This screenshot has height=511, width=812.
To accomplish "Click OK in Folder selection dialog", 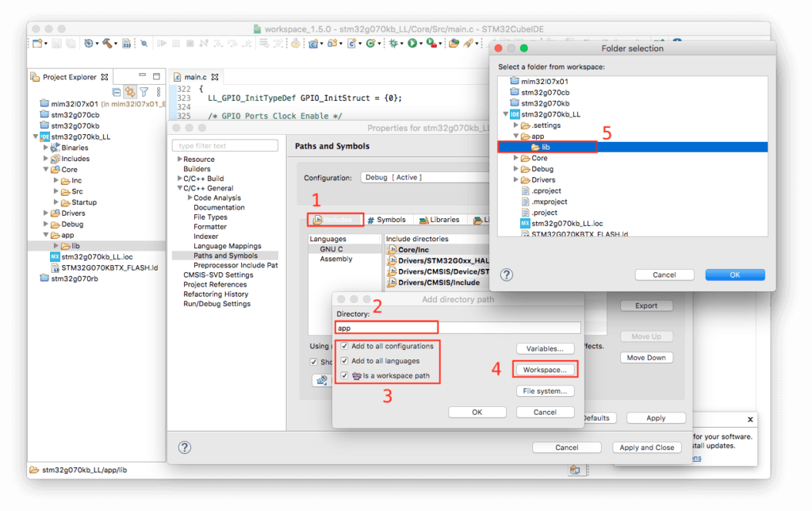I will click(x=735, y=275).
